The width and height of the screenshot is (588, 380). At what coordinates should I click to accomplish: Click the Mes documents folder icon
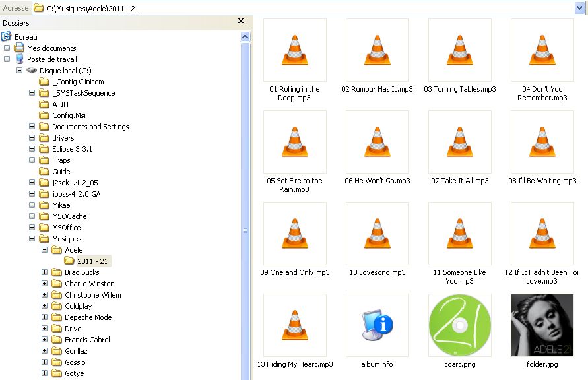[x=19, y=47]
